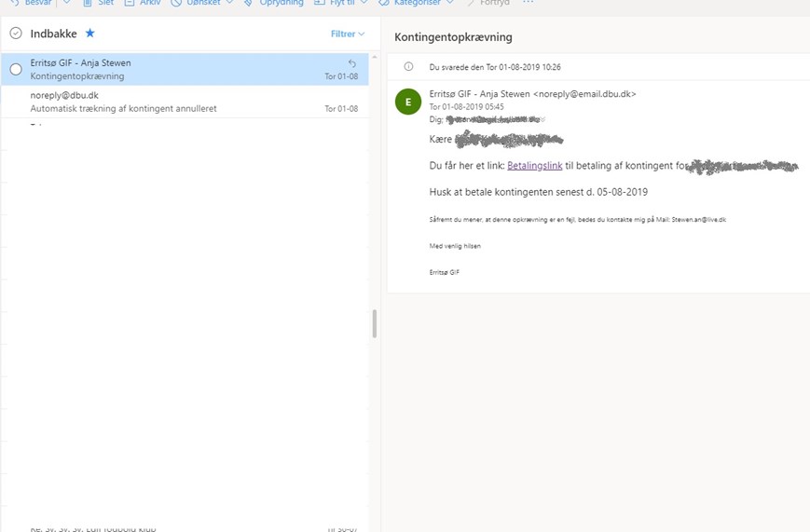Click the line 'Husk at betale kontingenten senest'
810x532 pixels.
click(x=538, y=192)
